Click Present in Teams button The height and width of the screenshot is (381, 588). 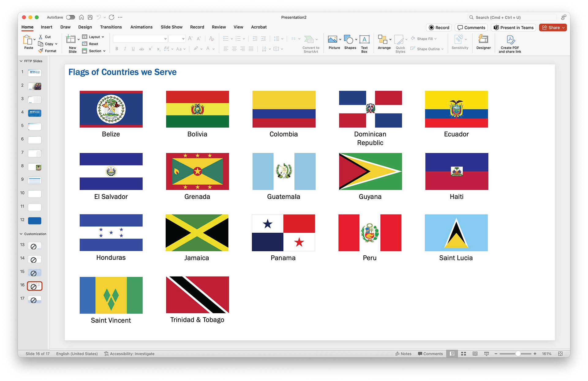pyautogui.click(x=513, y=28)
